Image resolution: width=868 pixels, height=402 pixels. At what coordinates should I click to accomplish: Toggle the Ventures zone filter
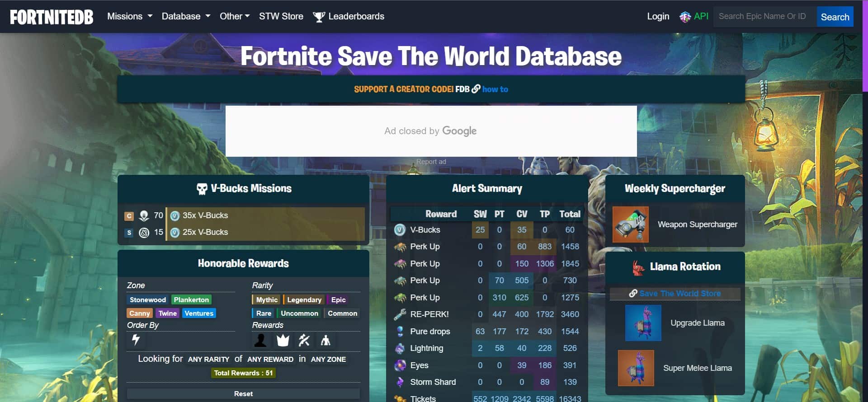pyautogui.click(x=199, y=313)
